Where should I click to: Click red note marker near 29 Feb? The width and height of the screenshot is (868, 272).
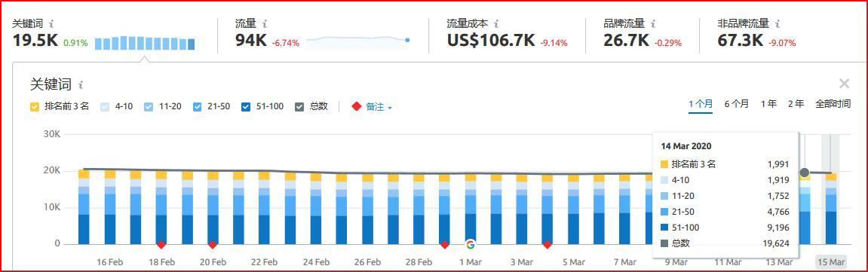444,244
